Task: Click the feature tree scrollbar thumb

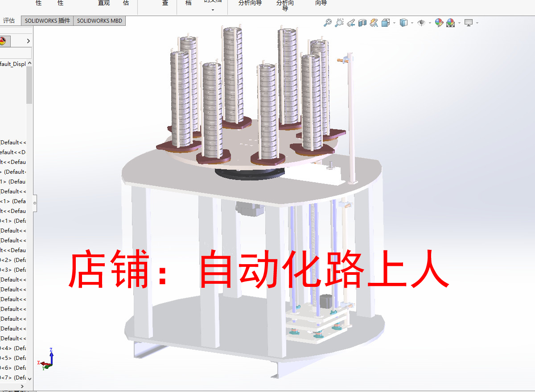Action: [29, 85]
